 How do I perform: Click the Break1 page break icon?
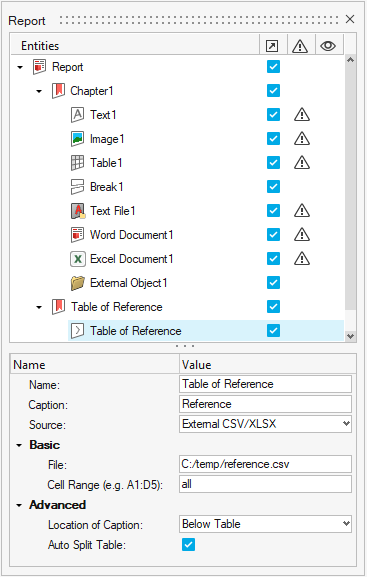coord(77,187)
